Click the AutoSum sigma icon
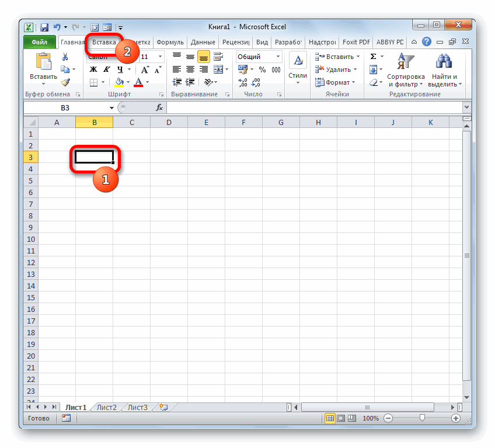The height and width of the screenshot is (448, 495). click(x=373, y=57)
